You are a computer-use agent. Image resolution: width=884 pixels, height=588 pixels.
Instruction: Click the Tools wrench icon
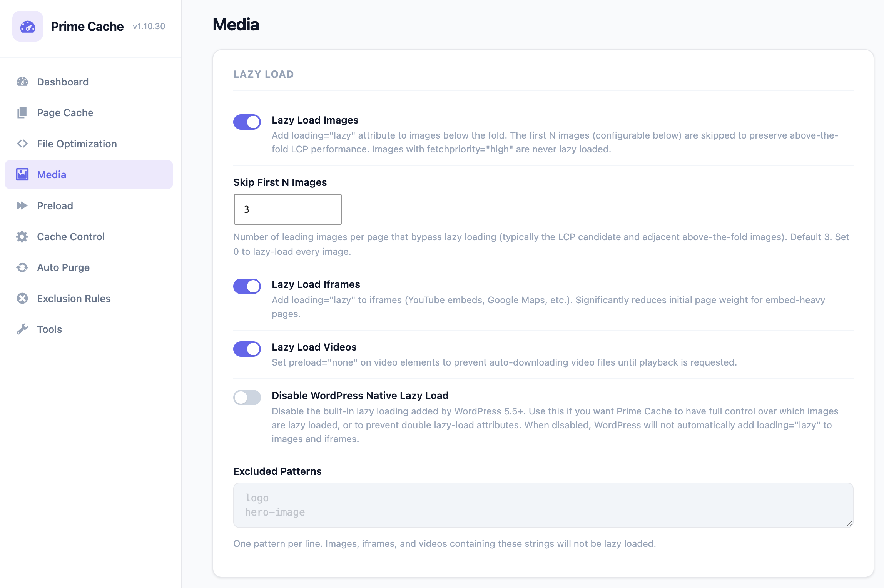tap(22, 329)
